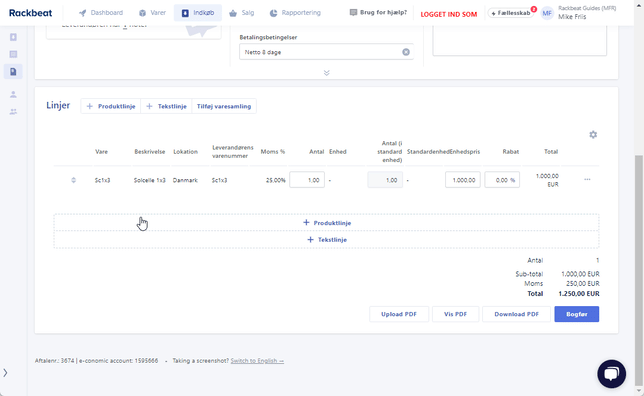644x396 pixels.
Task: Open the line's three-dot options menu
Action: point(587,180)
